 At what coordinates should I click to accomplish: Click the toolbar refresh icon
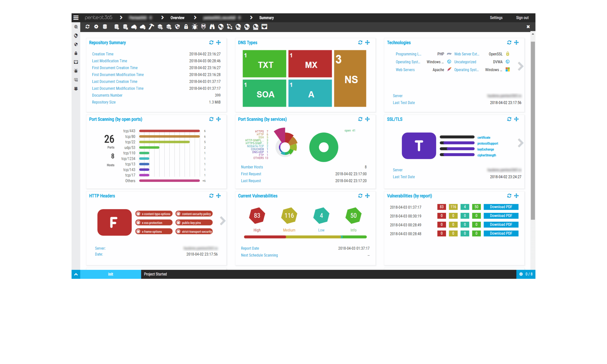point(87,26)
